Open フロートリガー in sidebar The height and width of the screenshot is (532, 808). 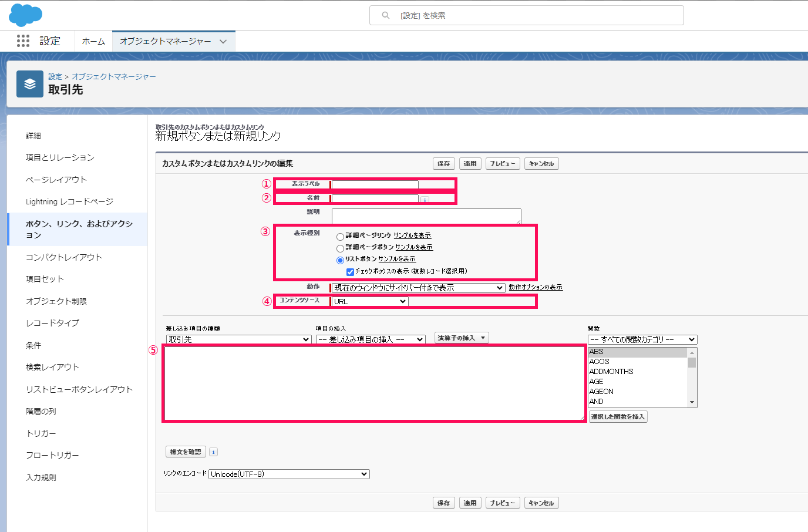[52, 455]
